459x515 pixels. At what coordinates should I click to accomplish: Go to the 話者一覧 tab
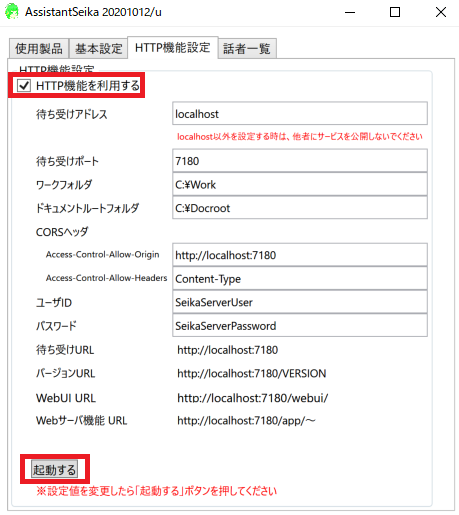click(247, 49)
